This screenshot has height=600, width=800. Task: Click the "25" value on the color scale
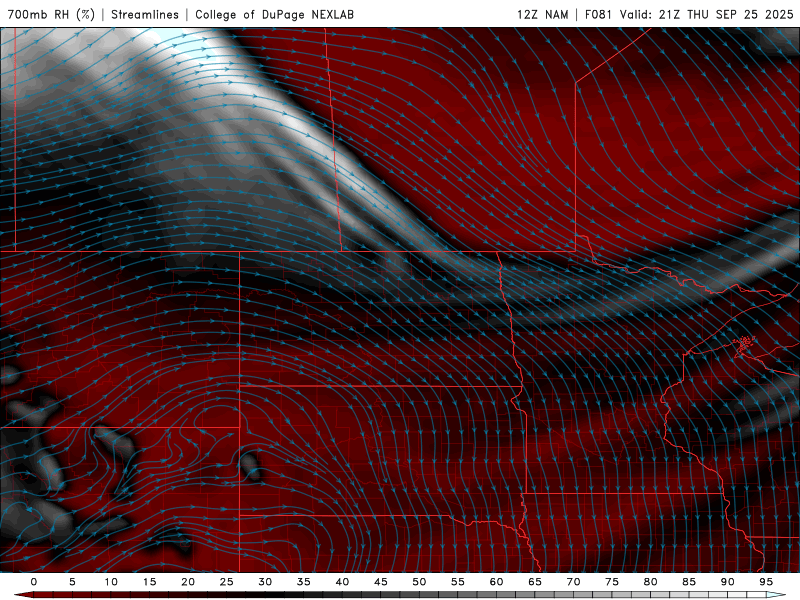pos(227,582)
